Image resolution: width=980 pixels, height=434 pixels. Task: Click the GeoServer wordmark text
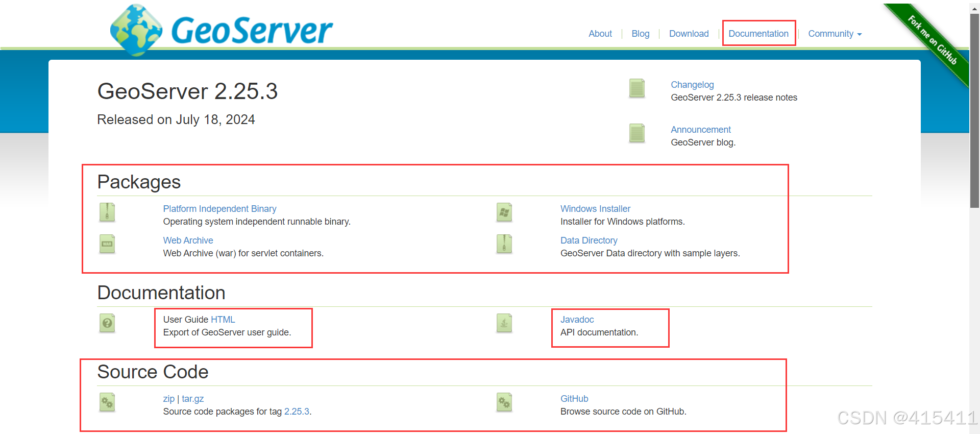point(252,31)
